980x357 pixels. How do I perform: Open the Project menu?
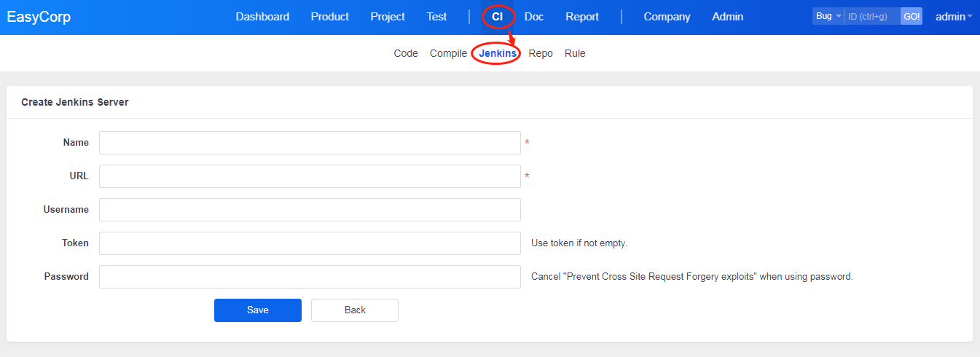point(388,17)
